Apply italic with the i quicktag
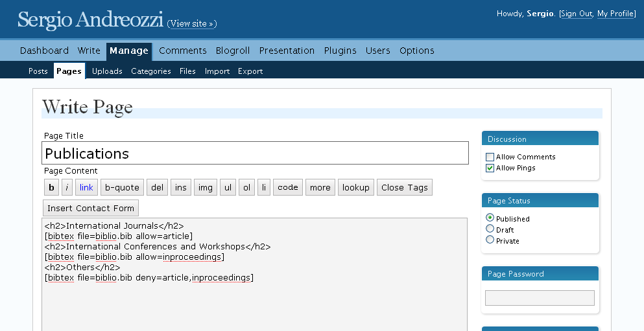This screenshot has height=331, width=644. pos(67,187)
